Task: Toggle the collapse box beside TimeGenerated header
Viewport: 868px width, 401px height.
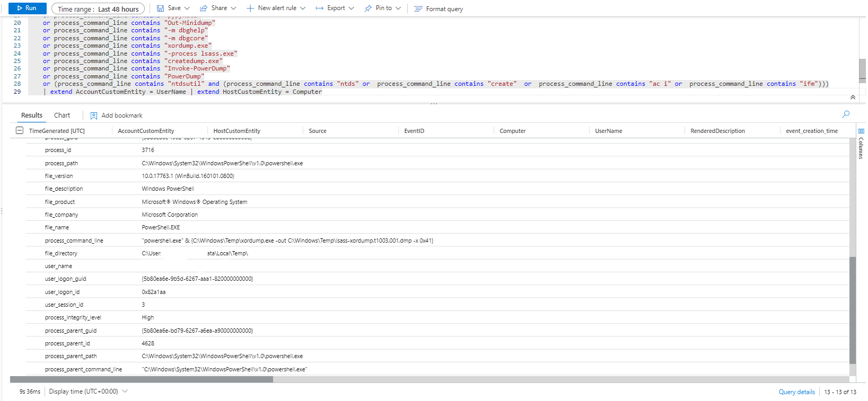Action: pyautogui.click(x=20, y=131)
